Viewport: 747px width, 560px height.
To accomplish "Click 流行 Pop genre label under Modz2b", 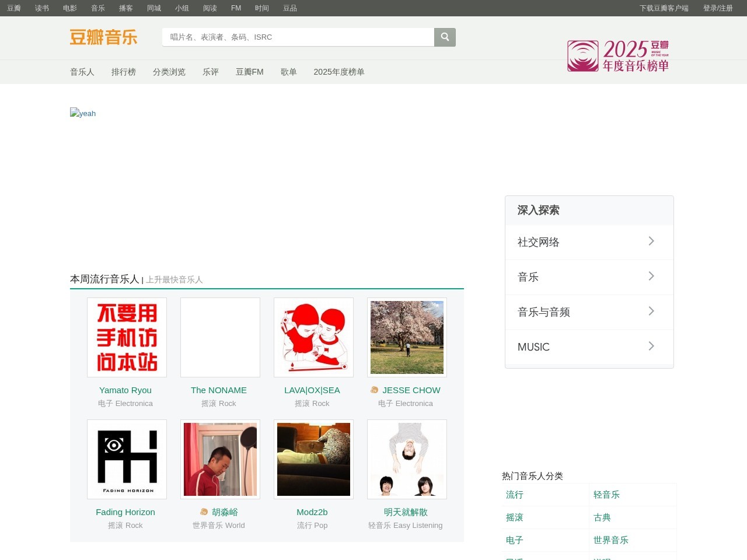I will tap(312, 525).
